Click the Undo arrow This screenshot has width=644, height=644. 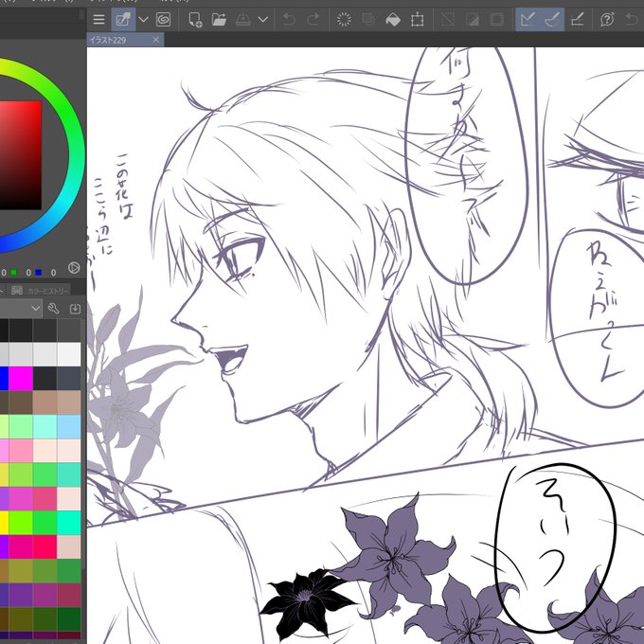289,19
